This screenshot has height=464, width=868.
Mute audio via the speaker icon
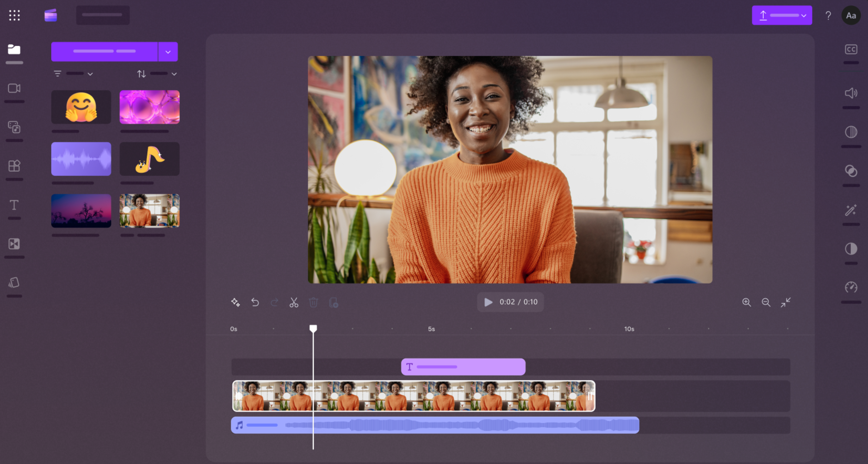851,93
